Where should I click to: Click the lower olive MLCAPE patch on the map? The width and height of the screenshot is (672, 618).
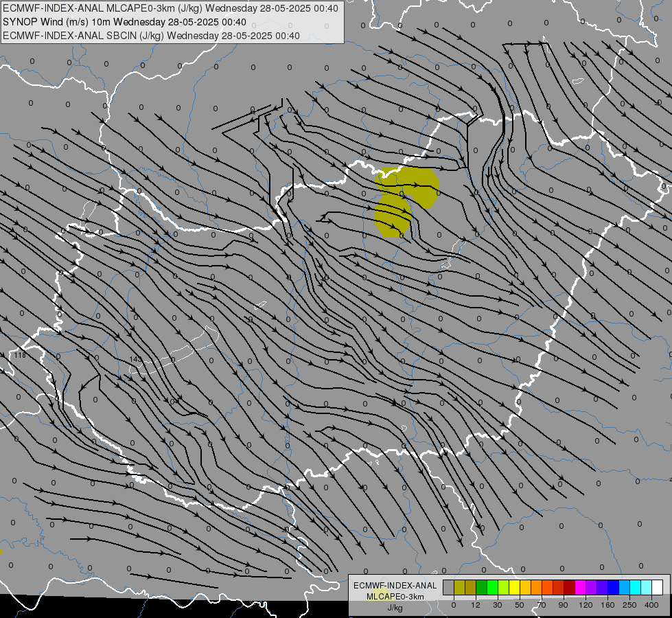393,216
